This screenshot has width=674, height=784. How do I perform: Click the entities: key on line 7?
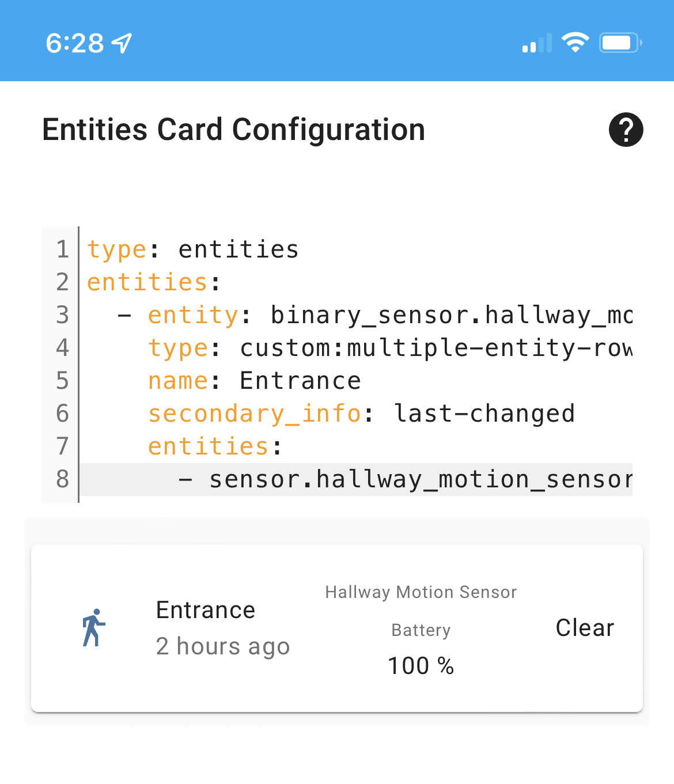click(x=207, y=446)
